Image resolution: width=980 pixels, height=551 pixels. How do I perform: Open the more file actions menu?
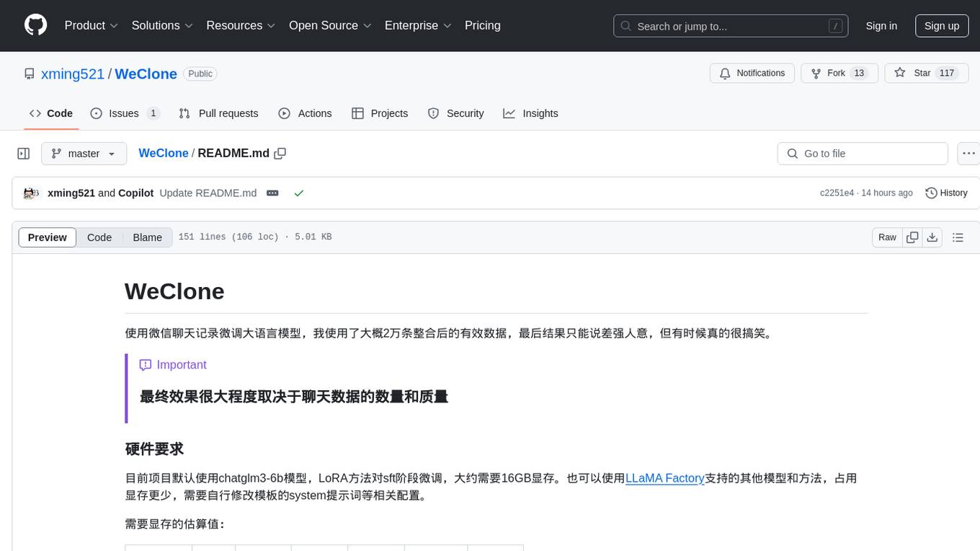pos(968,154)
